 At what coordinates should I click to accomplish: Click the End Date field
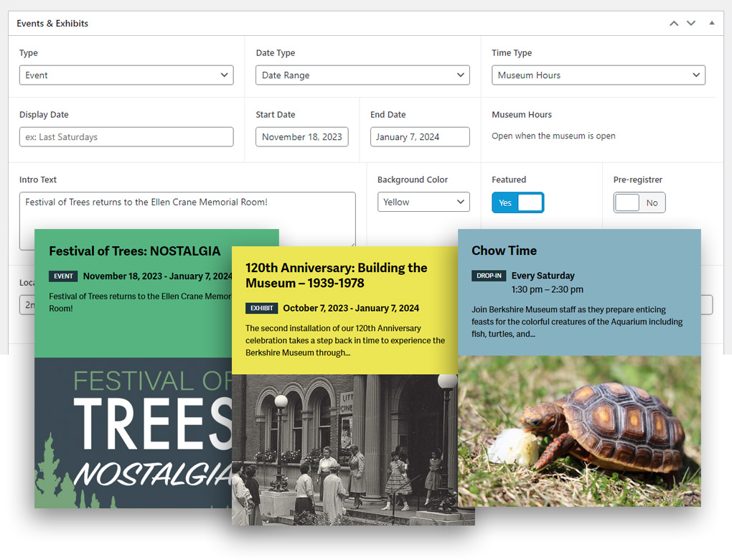click(x=420, y=137)
